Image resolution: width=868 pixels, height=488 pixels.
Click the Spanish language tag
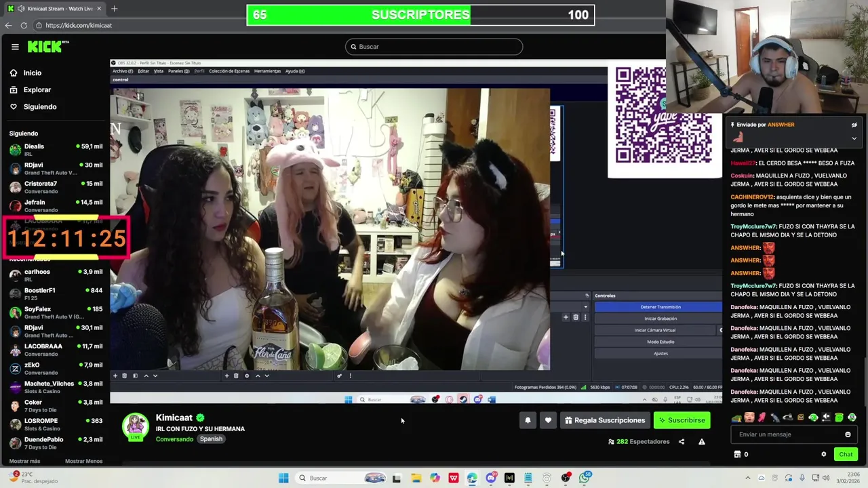pos(211,439)
